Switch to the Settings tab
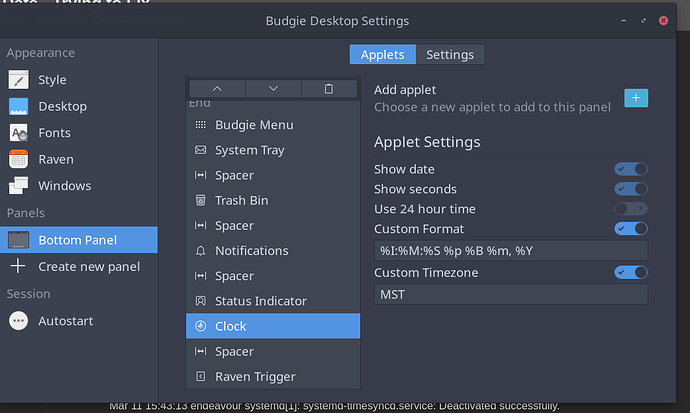Screen dimensions: 690x413 click(x=450, y=55)
